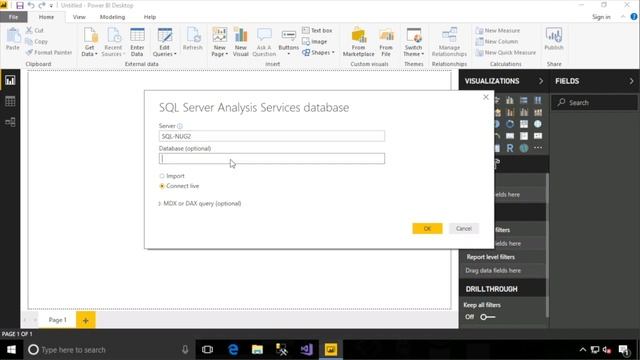
Task: Switch to the Home ribbon tab
Action: point(46,17)
